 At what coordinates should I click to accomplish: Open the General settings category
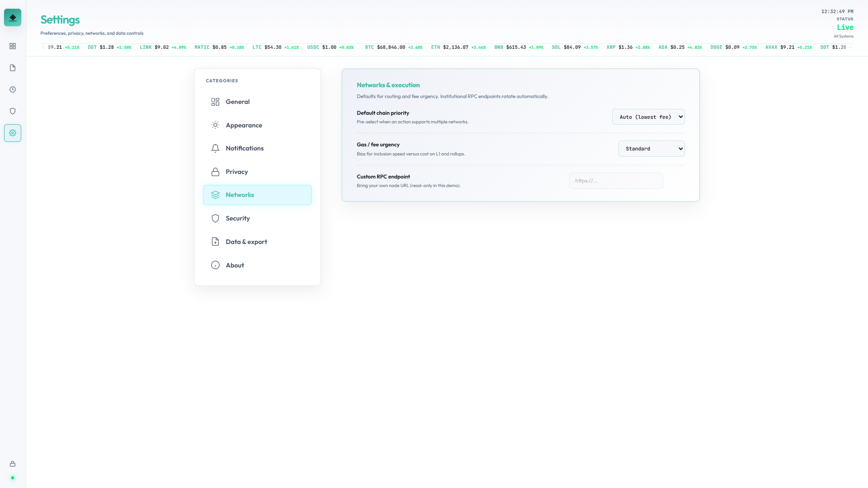[238, 102]
